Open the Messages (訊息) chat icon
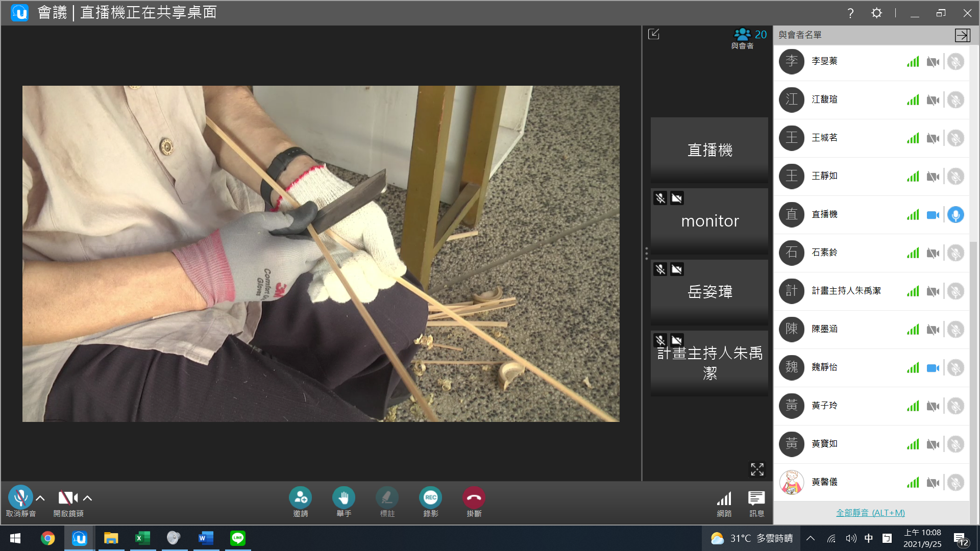 [756, 498]
